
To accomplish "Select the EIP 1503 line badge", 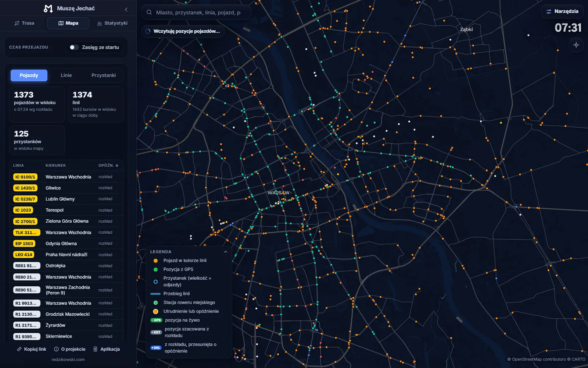I will [x=24, y=244].
